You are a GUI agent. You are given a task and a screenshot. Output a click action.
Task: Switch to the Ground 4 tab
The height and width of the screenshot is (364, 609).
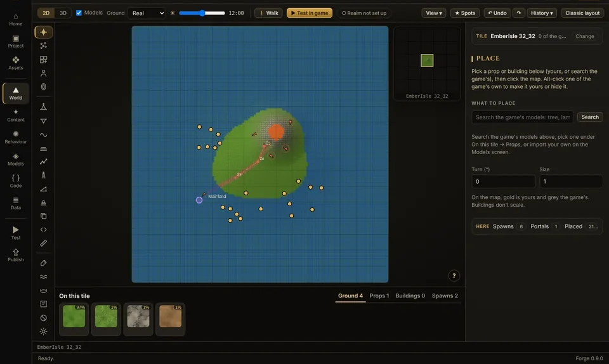pos(350,296)
